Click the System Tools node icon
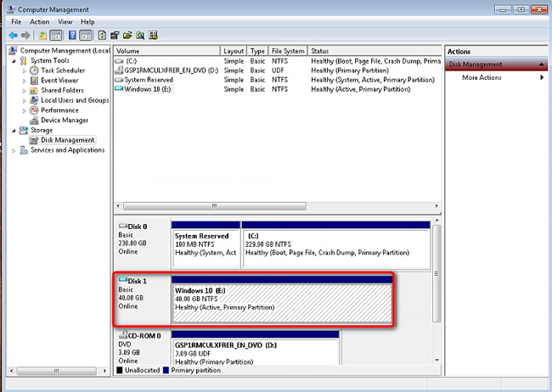 [24, 60]
